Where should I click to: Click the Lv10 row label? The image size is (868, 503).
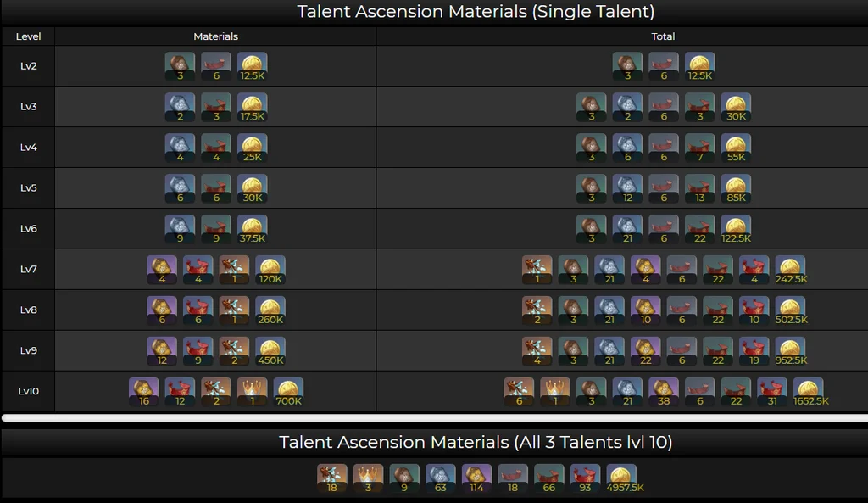click(x=28, y=391)
